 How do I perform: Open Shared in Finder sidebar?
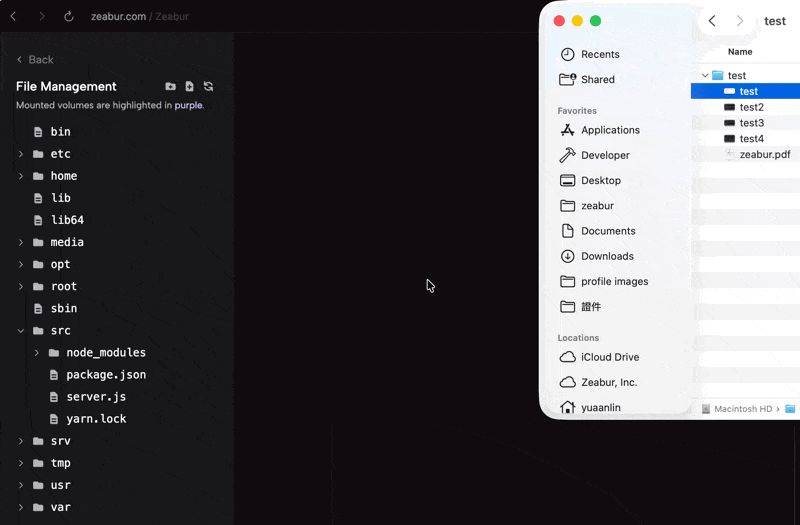click(587, 80)
